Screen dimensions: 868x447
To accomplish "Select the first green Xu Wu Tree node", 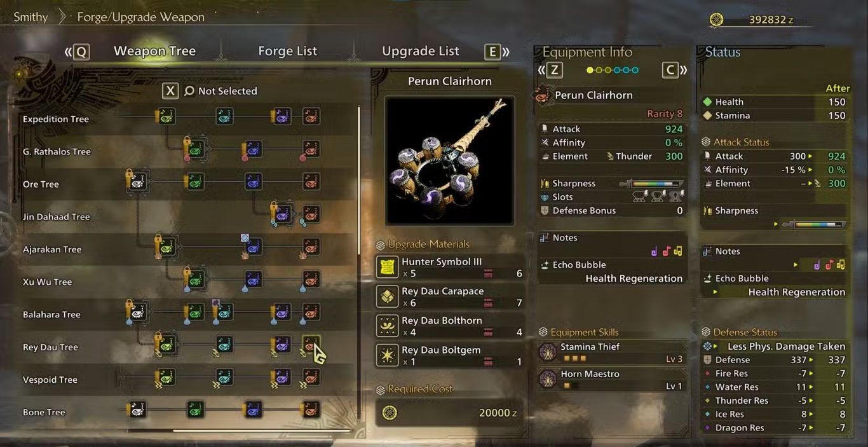I will coord(196,279).
